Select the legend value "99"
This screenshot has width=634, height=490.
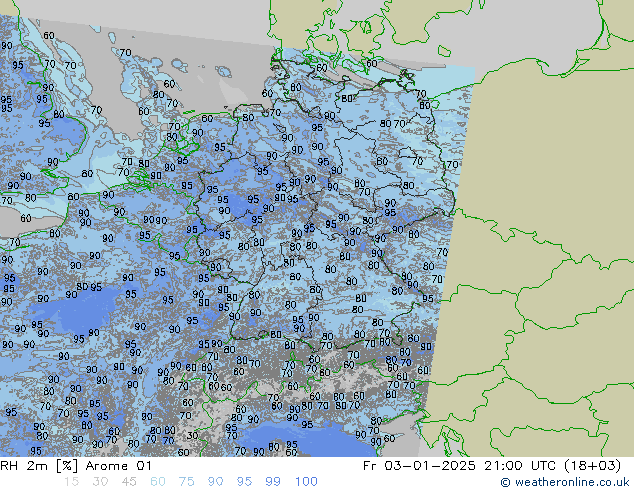[273, 482]
